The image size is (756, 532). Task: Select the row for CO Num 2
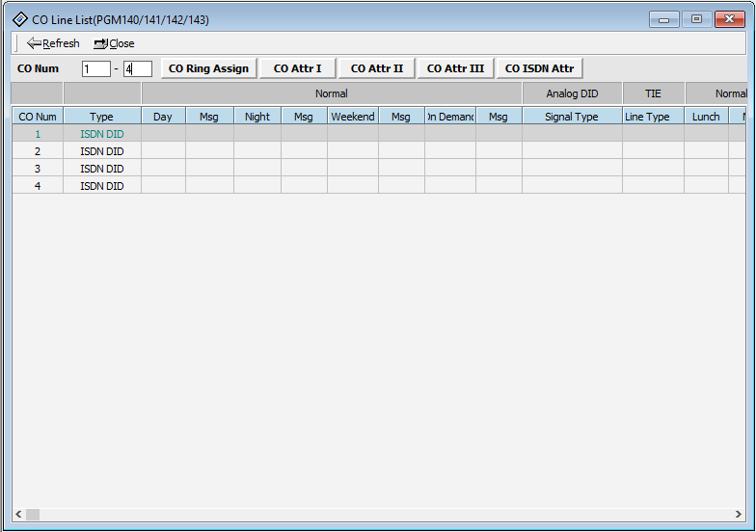pos(38,151)
